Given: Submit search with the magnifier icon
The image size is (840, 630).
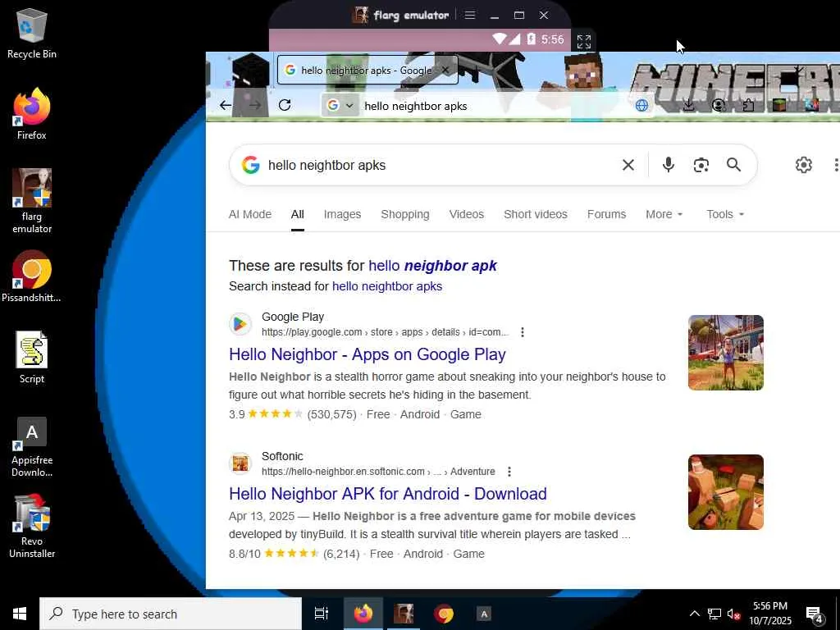Looking at the screenshot, I should [733, 165].
